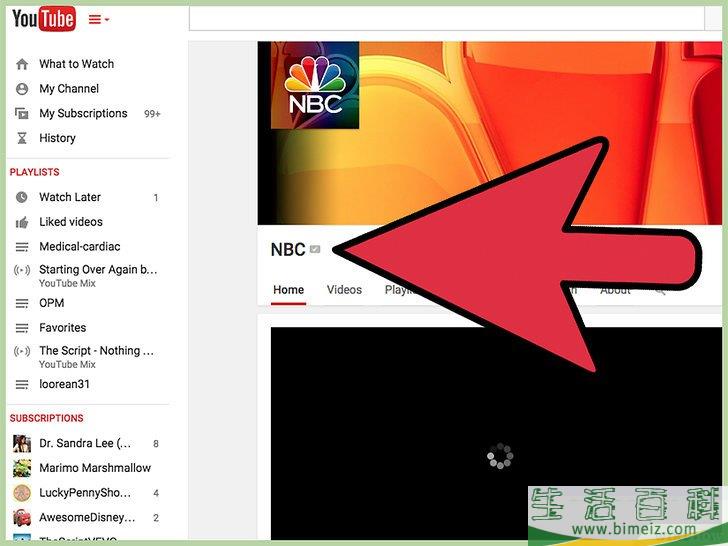Open the loorean31 playlist
Viewport: 728px width, 546px height.
(65, 384)
